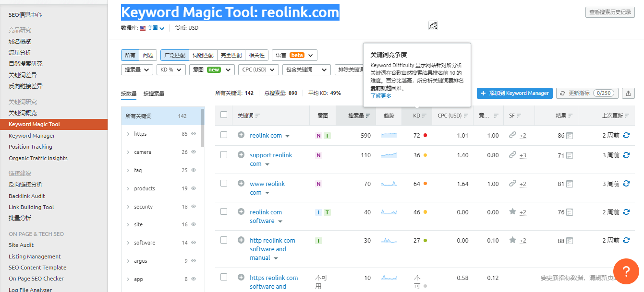Select the 完全匹配 match tab
Viewport: 644px width, 292px height.
click(x=231, y=55)
